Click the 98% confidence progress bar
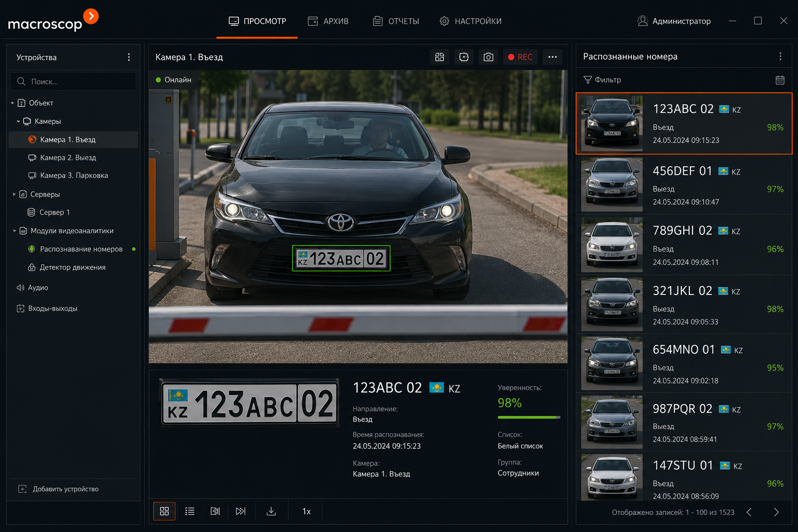Viewport: 798px width, 532px height. point(529,417)
